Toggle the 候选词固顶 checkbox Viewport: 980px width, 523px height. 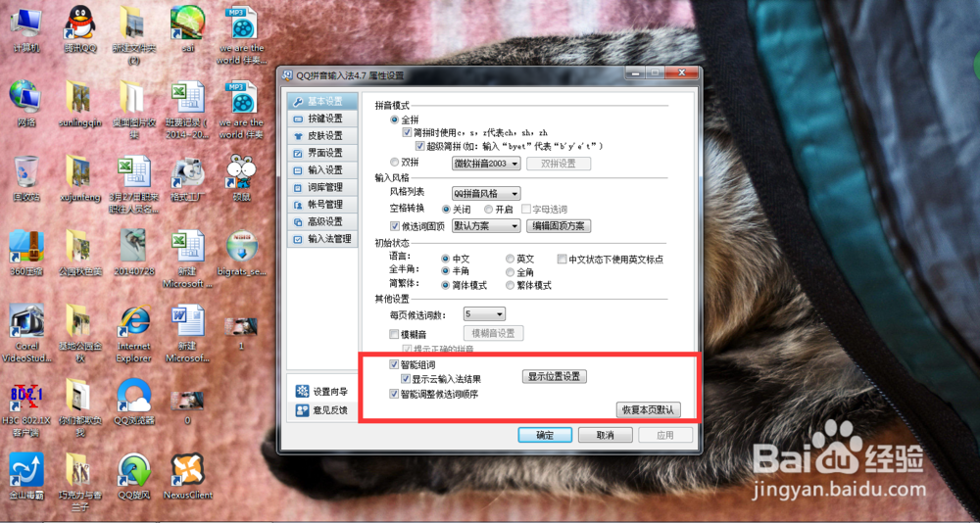(394, 225)
